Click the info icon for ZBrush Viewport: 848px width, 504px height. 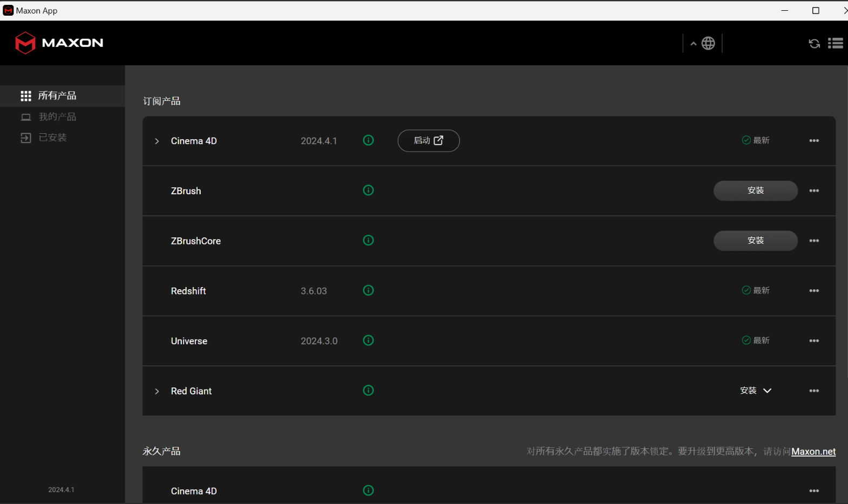(x=368, y=190)
